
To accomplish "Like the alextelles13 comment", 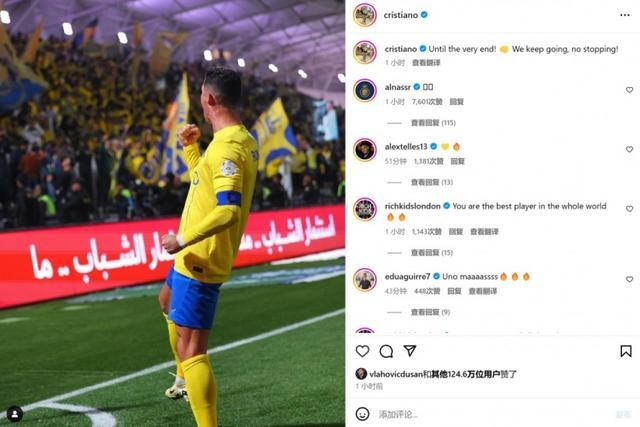I will (x=629, y=149).
